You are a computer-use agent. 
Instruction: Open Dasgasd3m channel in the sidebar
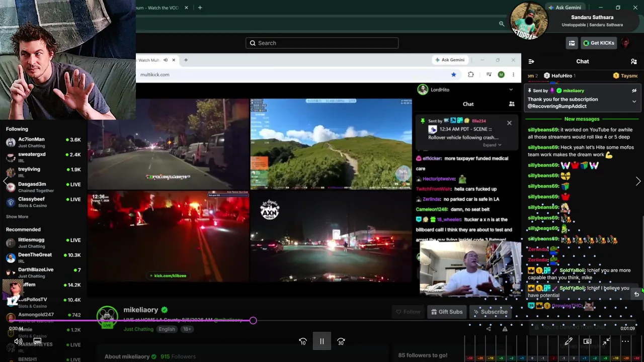pyautogui.click(x=43, y=187)
